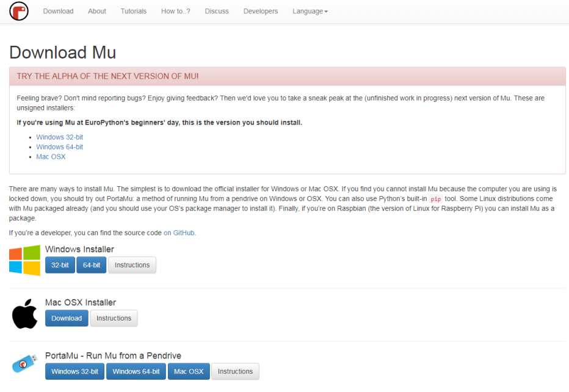Click the 'Download Mu' page heading
Image resolution: width=569 pixels, height=392 pixels.
[62, 53]
